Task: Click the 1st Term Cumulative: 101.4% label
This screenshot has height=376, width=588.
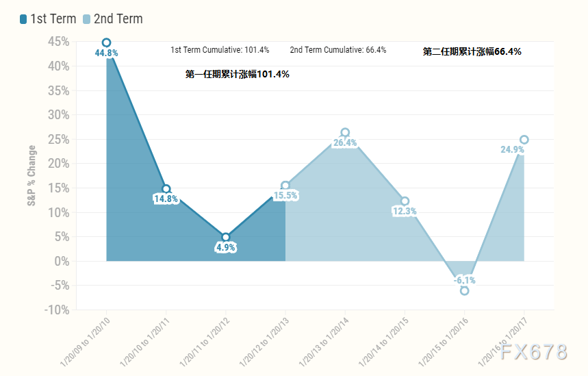Action: tap(220, 50)
